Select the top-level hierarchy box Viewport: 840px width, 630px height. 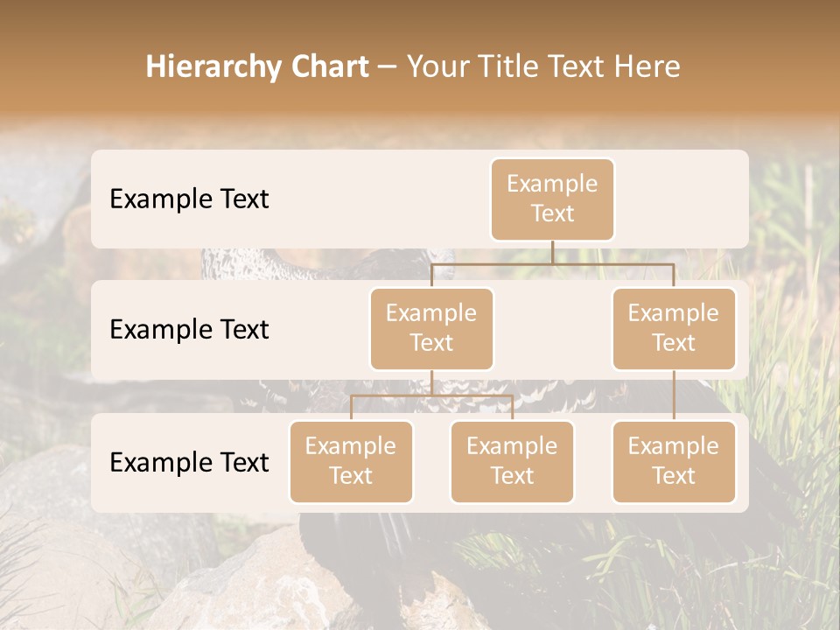pyautogui.click(x=552, y=199)
